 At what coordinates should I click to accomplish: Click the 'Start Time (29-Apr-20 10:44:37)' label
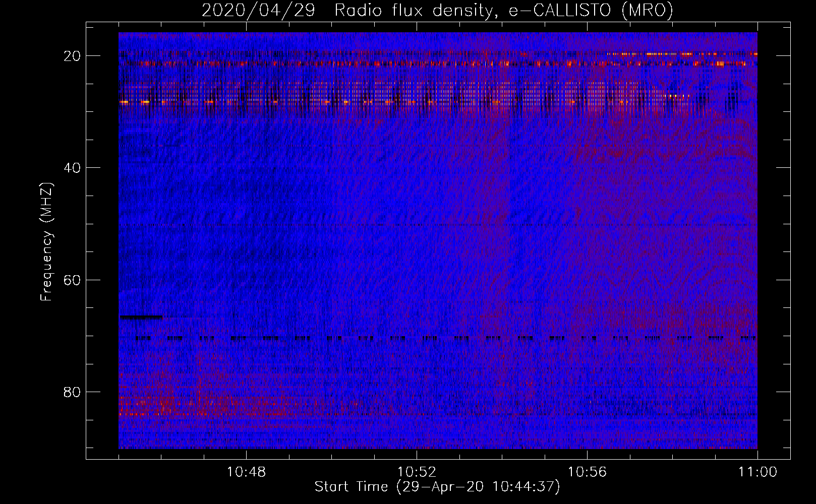(x=437, y=487)
